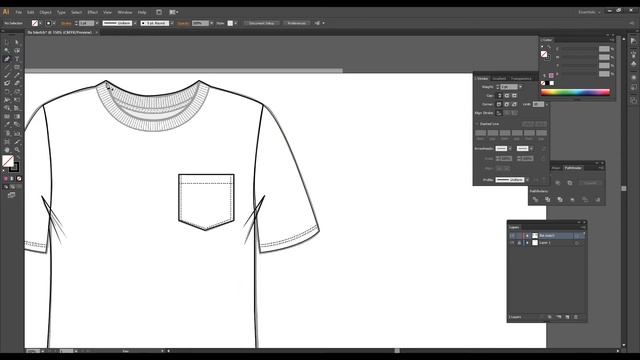Select the Lasso tool

coord(17,51)
